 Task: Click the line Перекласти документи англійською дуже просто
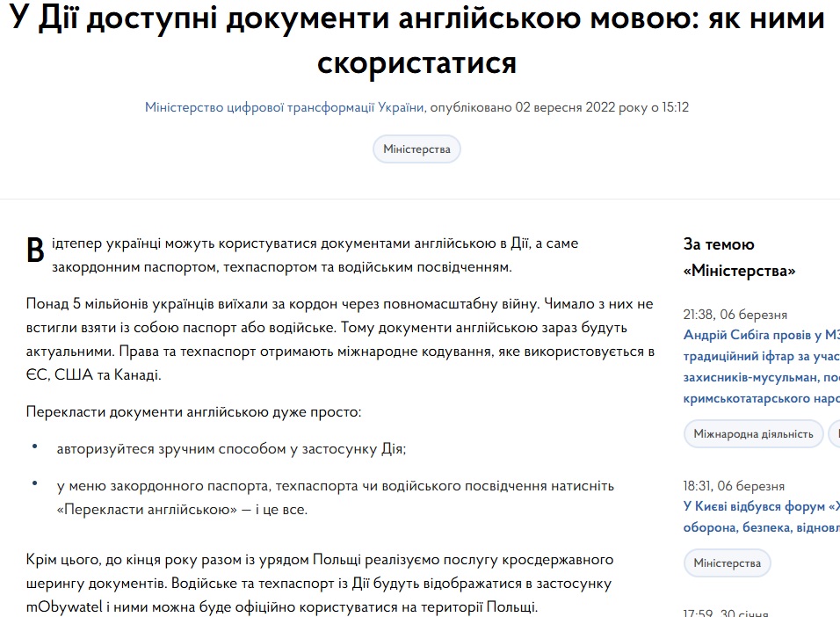click(193, 410)
